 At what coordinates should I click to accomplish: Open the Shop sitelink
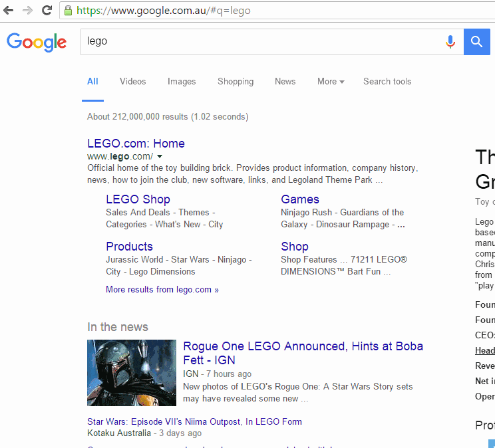click(x=295, y=247)
